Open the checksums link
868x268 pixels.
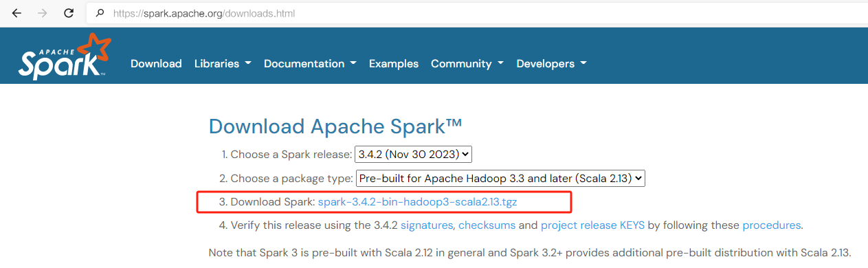pyautogui.click(x=486, y=225)
